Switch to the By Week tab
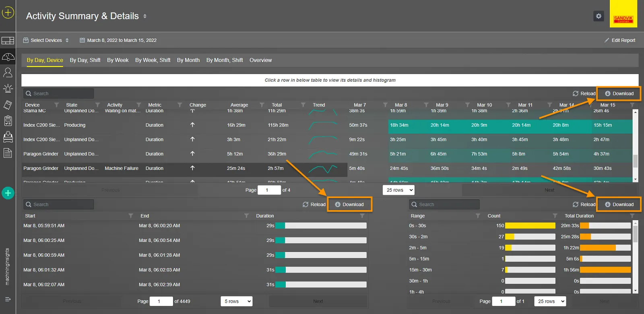The width and height of the screenshot is (644, 314). click(x=118, y=60)
